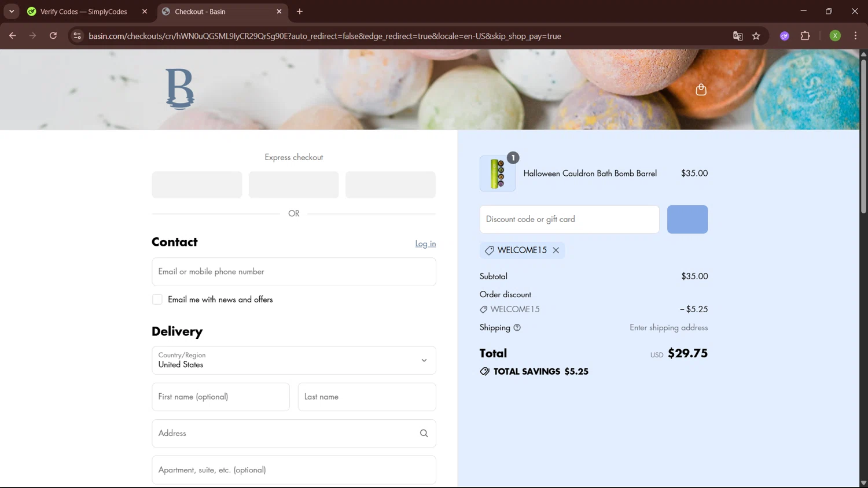
Task: Click the −$5.25 order discount value
Action: tap(694, 309)
